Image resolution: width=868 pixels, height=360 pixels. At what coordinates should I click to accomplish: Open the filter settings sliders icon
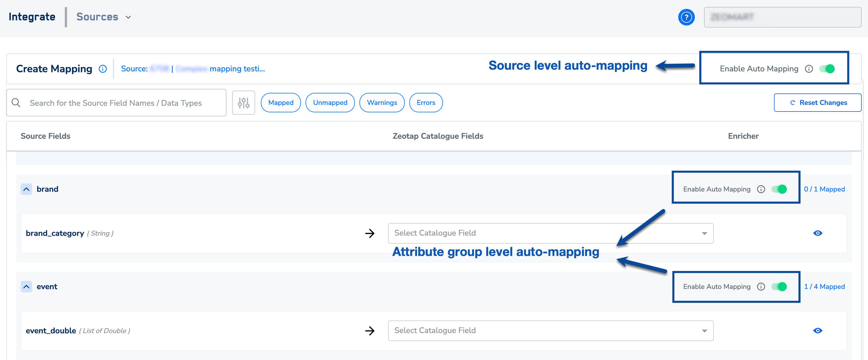(x=243, y=103)
